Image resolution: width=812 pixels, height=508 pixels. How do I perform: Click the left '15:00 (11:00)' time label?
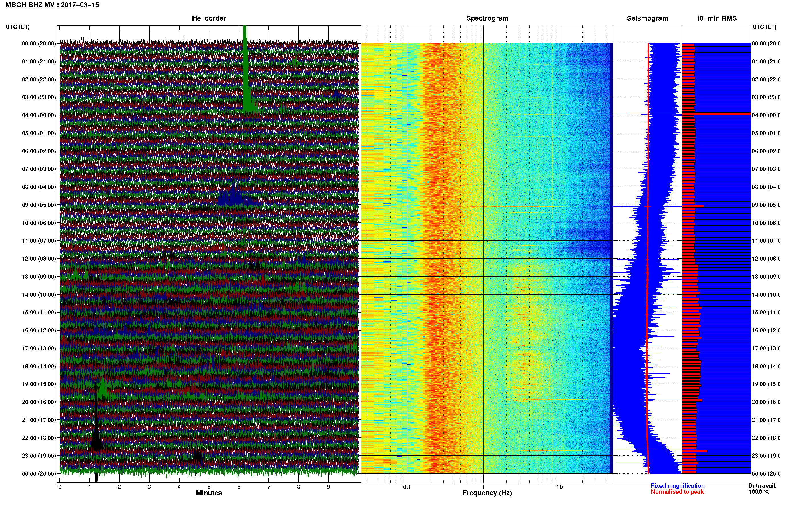(x=39, y=313)
